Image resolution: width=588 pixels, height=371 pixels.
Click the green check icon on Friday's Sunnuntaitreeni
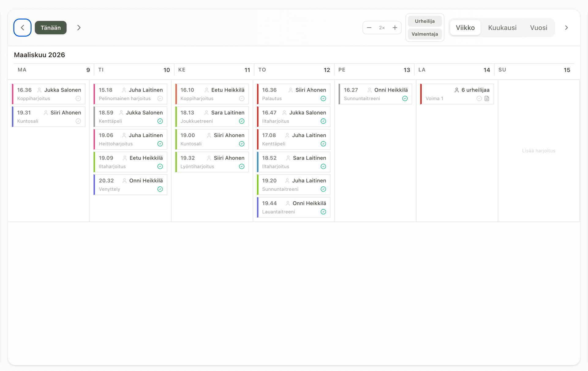pyautogui.click(x=405, y=99)
